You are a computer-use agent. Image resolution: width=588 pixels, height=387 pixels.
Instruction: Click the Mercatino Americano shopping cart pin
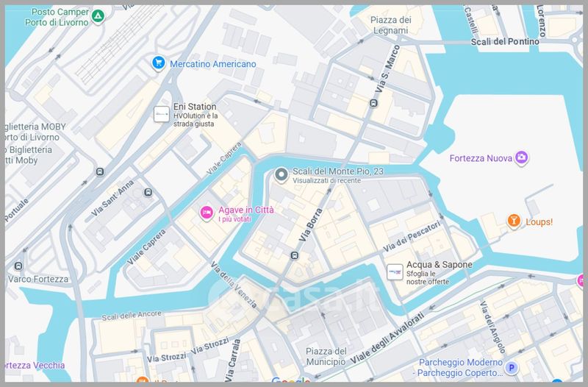(159, 63)
